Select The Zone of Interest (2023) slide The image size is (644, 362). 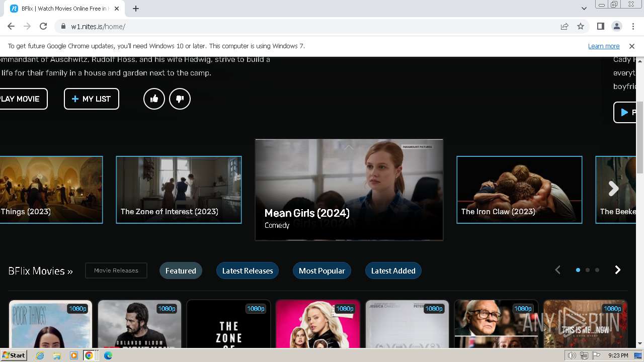click(179, 190)
